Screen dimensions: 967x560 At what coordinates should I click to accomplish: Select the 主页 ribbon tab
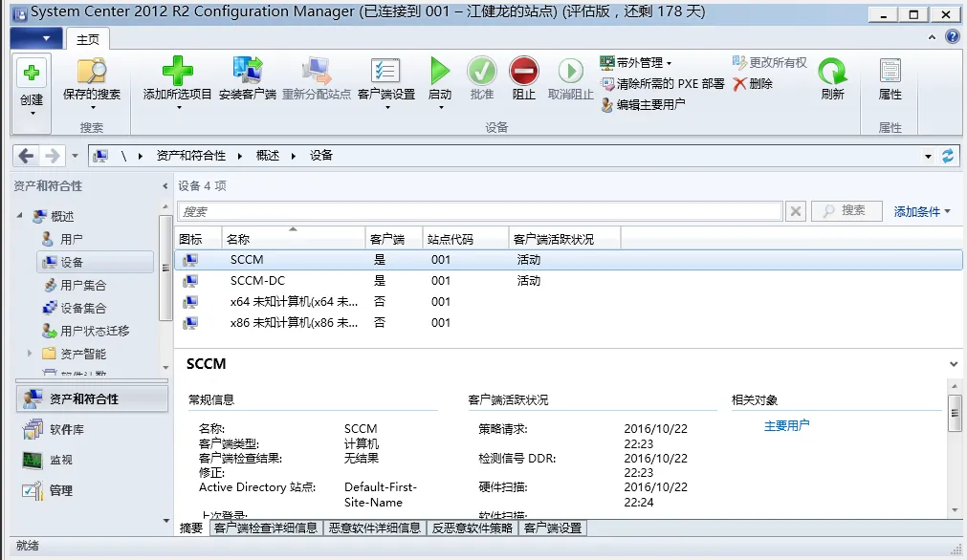click(88, 39)
